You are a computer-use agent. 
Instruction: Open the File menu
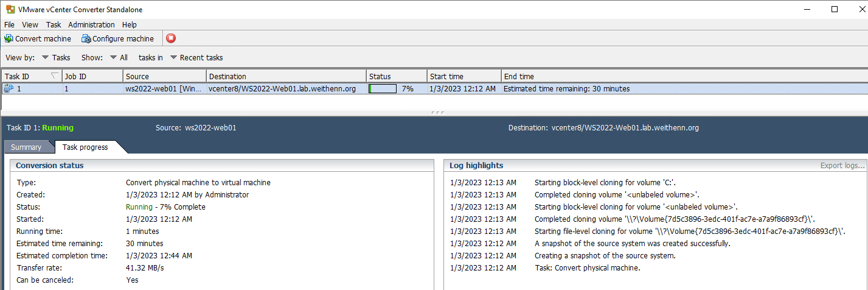click(x=9, y=24)
